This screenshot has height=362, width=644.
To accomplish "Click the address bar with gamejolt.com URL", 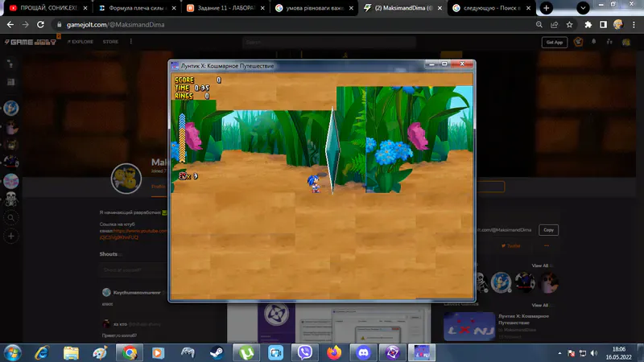I will (x=294, y=25).
